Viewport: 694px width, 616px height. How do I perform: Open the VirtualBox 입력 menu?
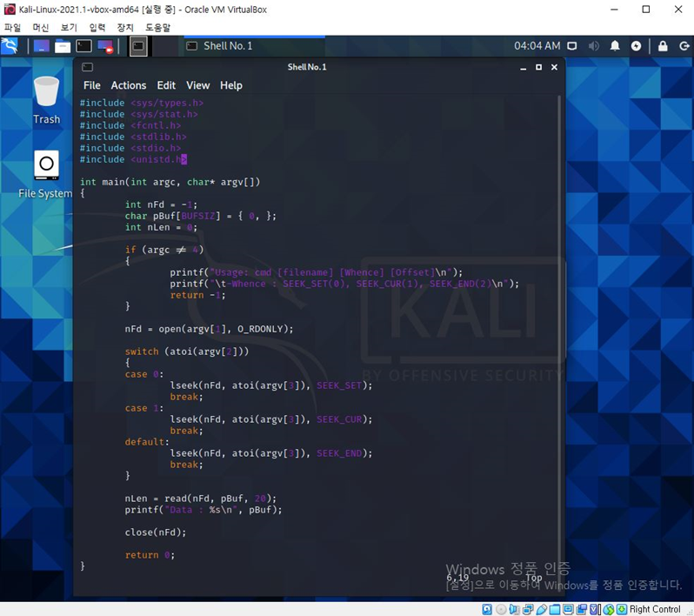(x=97, y=28)
